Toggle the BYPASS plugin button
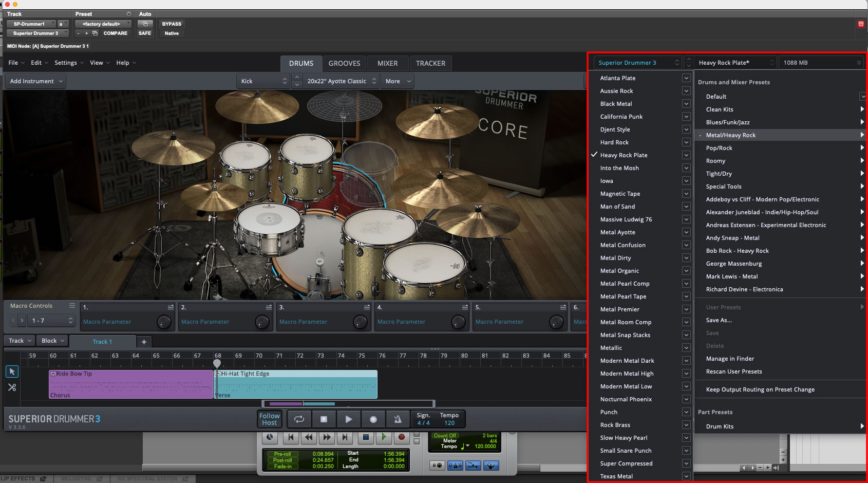This screenshot has height=483, width=868. tap(172, 24)
